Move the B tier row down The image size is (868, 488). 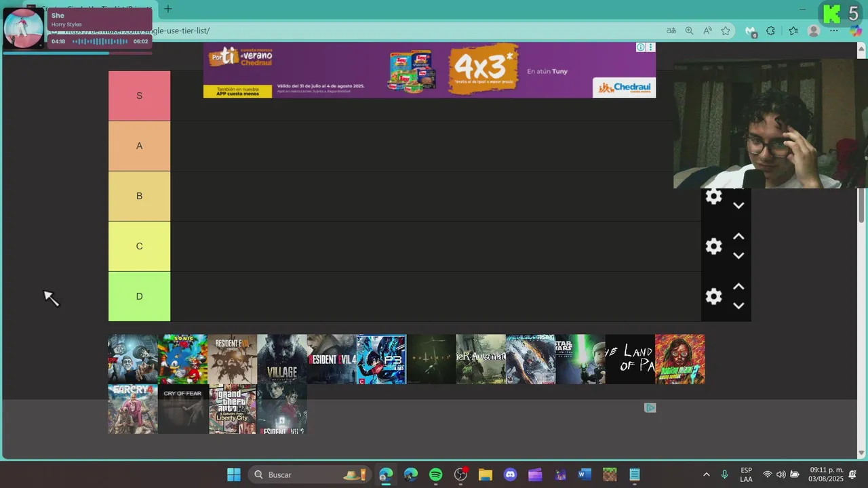click(x=738, y=205)
